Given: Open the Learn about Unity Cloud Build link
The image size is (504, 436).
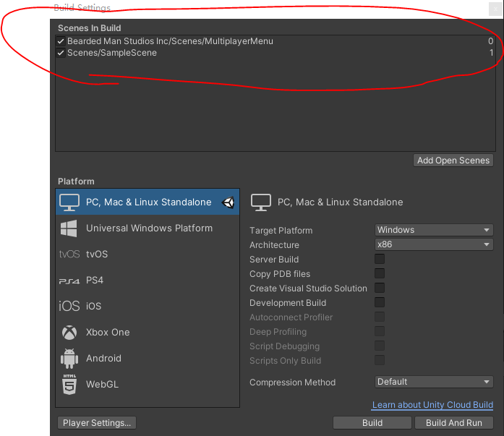Looking at the screenshot, I should 432,405.
